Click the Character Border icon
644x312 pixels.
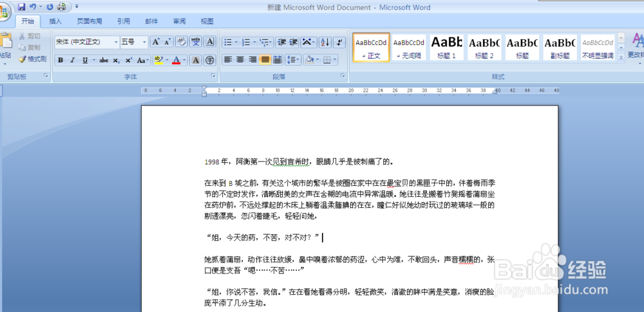[210, 41]
